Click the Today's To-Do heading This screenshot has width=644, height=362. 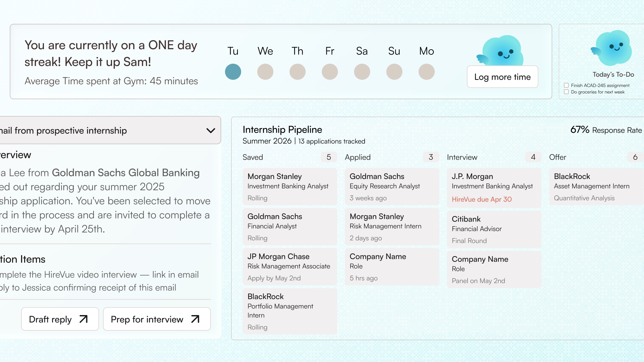[613, 74]
